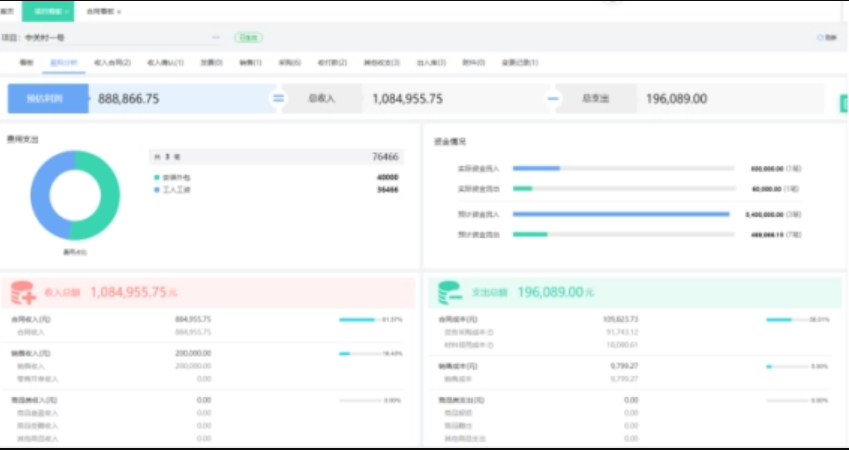Click the red income total coins icon
The width and height of the screenshot is (849, 450).
pos(23,292)
